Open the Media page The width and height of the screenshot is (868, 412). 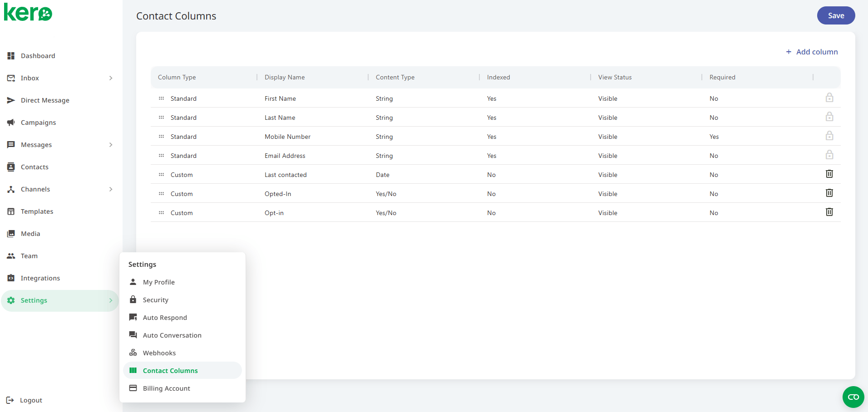click(x=30, y=234)
